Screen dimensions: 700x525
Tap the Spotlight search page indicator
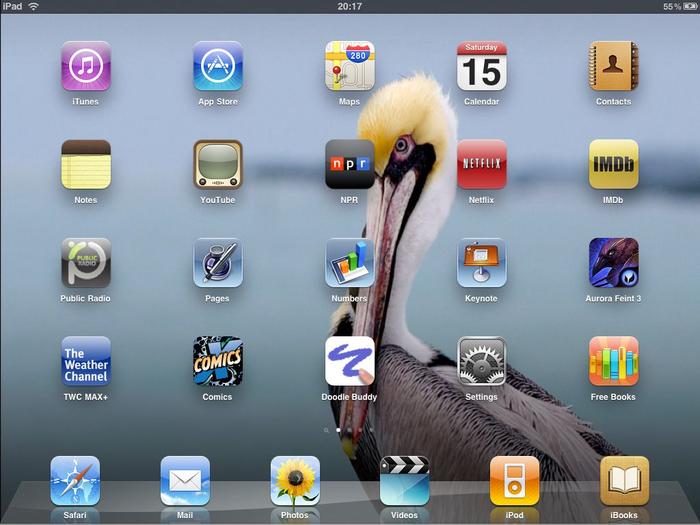(x=326, y=430)
